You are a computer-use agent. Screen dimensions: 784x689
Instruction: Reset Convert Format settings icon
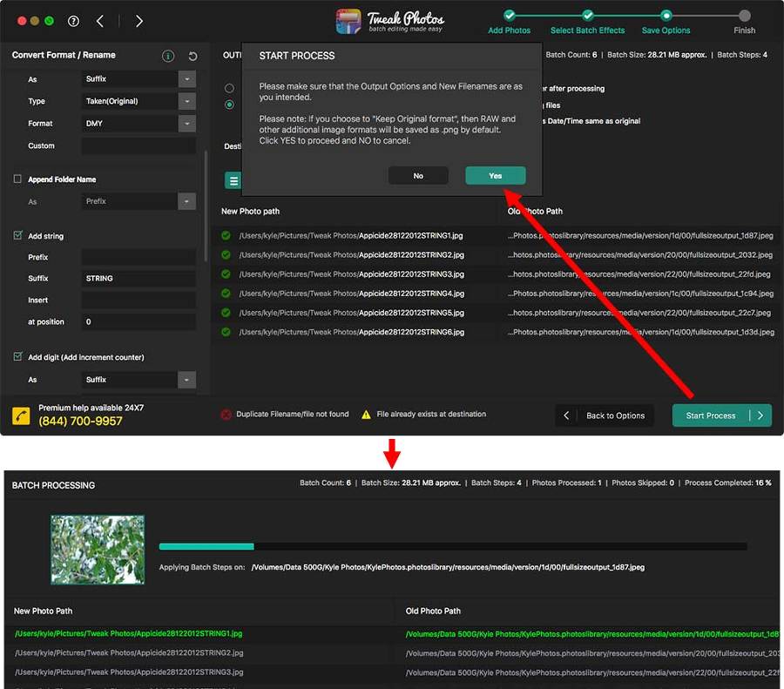pyautogui.click(x=193, y=56)
